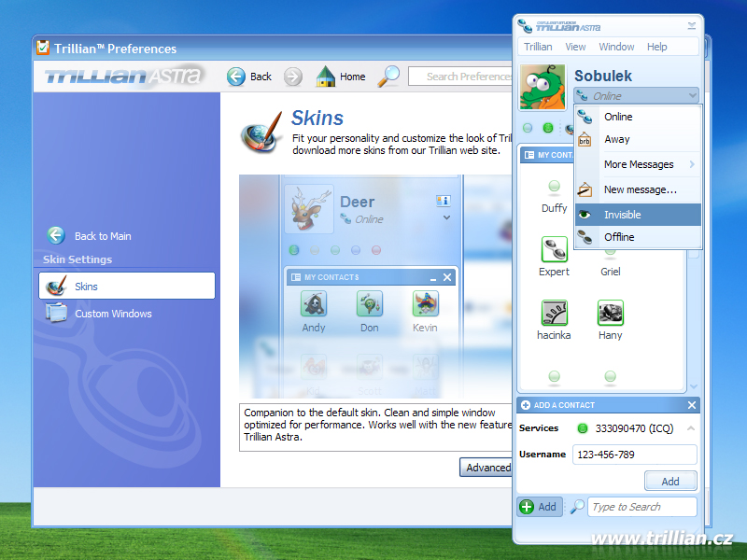
Task: Open the View menu
Action: [575, 47]
